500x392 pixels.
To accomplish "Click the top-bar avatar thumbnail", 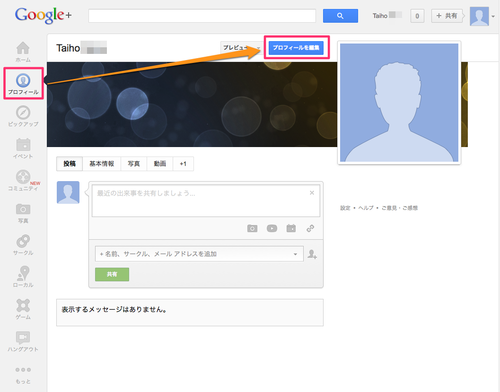I will click(479, 16).
